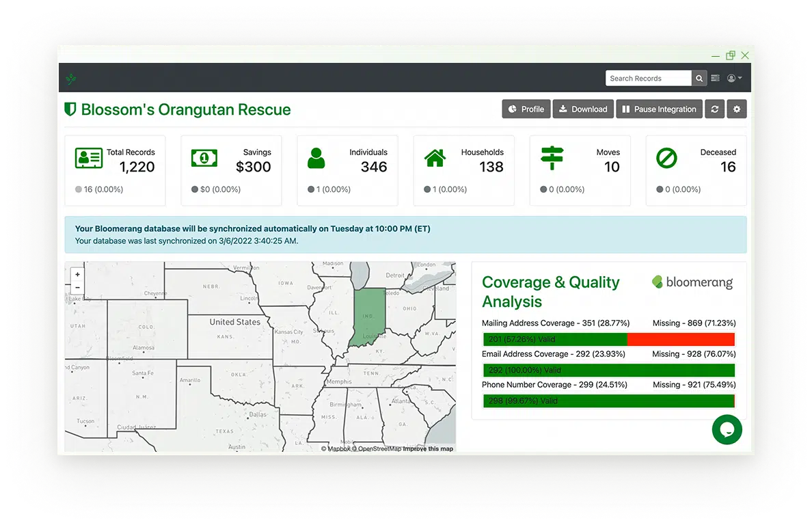Image resolution: width=812 pixels, height=525 pixels.
Task: Click the Phone Number 99.67% valid bar
Action: pyautogui.click(x=608, y=401)
